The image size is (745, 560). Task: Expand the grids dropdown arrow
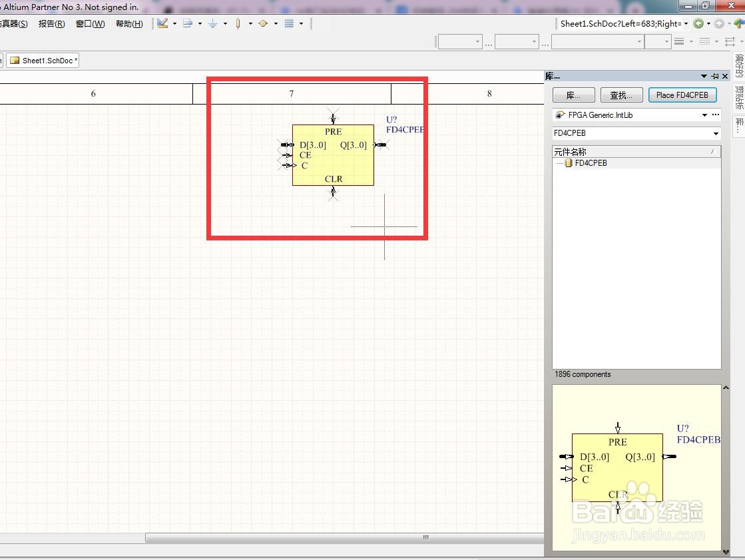(x=301, y=23)
